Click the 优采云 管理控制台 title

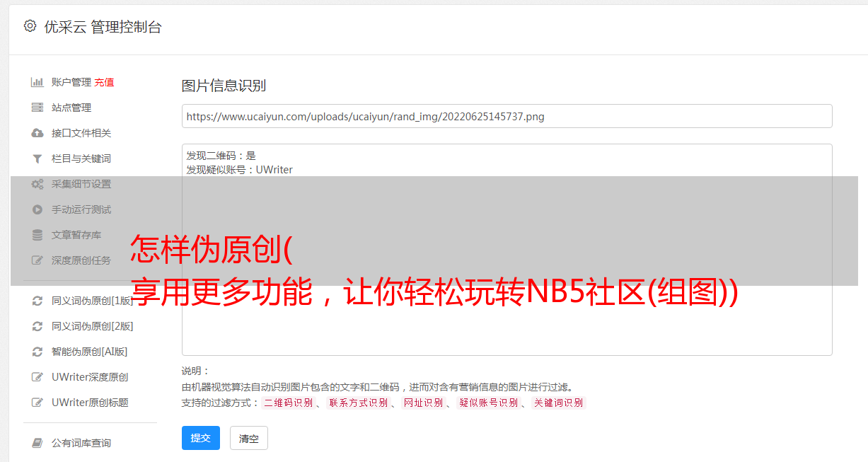[103, 27]
